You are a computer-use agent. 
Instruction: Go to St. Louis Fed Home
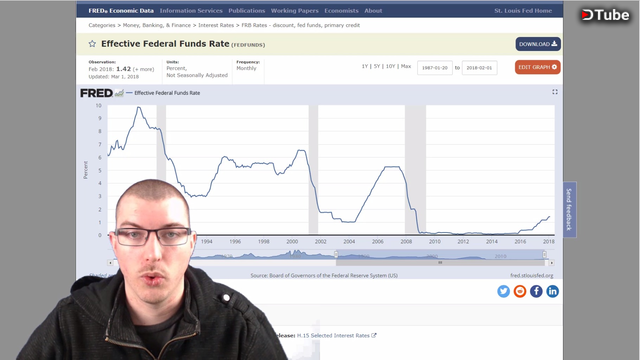523,11
